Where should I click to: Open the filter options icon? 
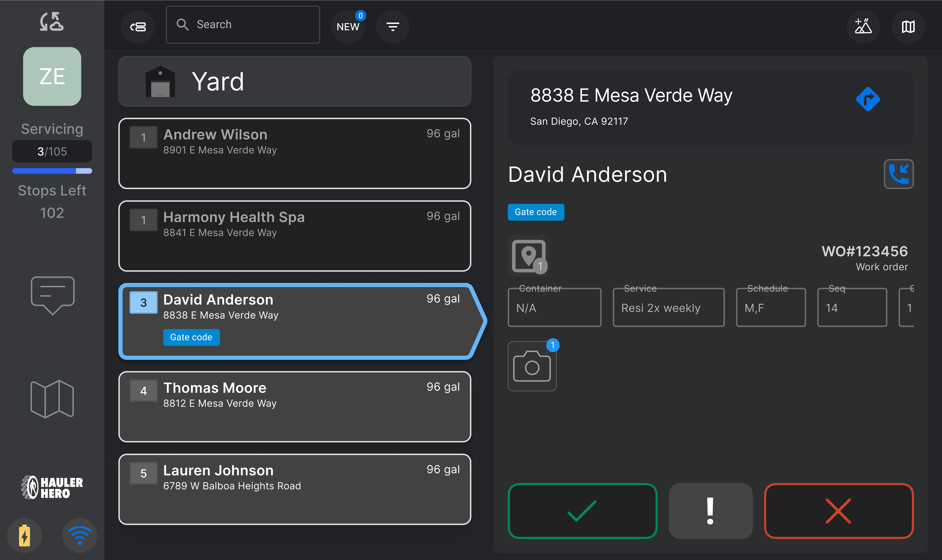393,27
